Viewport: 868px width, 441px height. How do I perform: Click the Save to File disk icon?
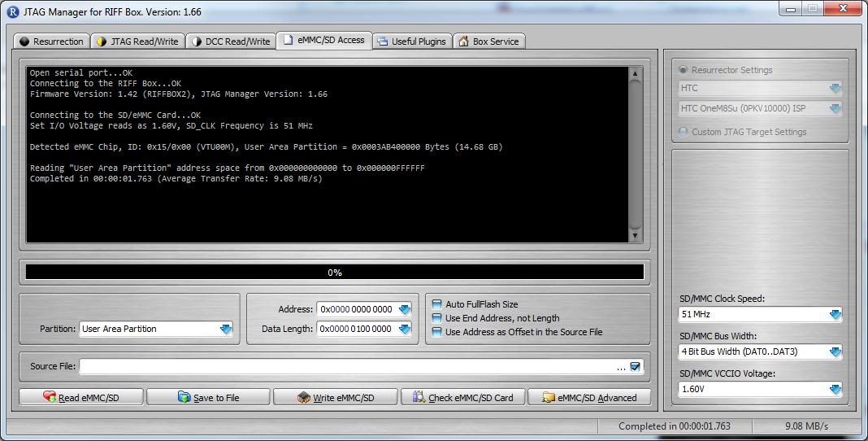(184, 398)
